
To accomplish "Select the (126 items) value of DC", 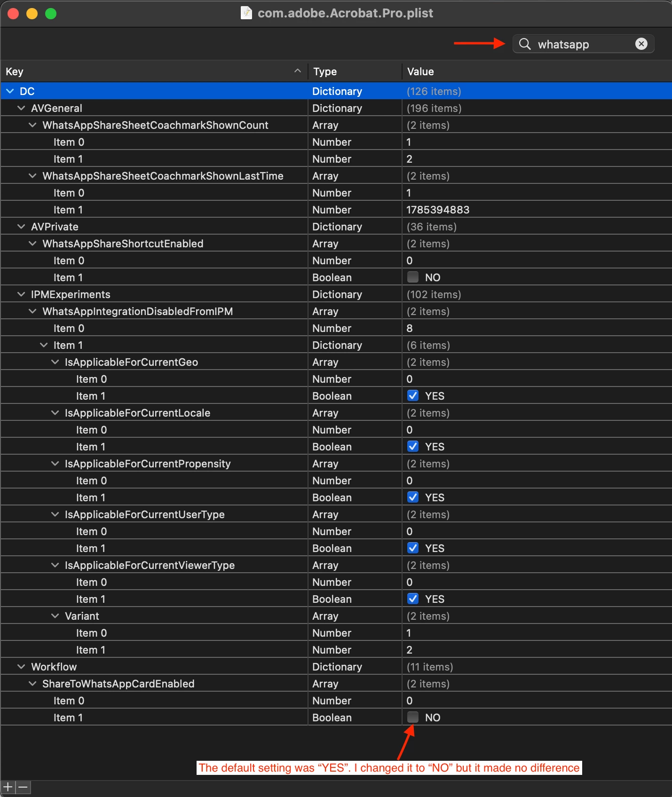I will 434,91.
